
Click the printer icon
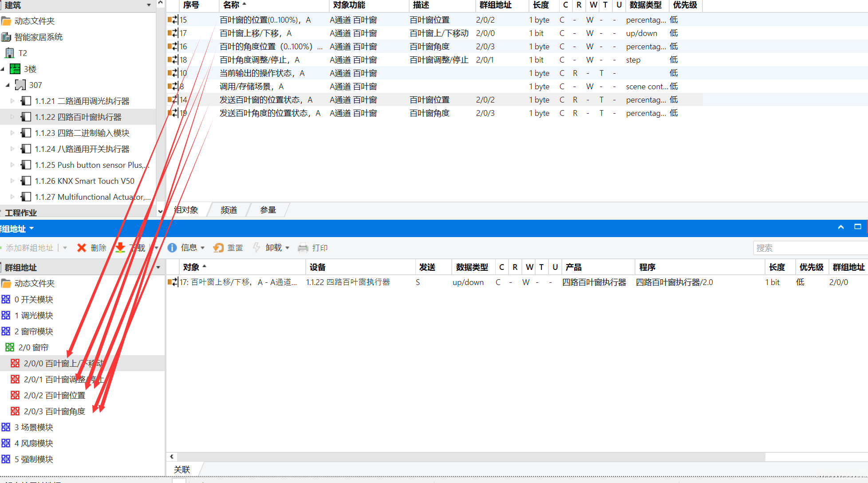303,248
